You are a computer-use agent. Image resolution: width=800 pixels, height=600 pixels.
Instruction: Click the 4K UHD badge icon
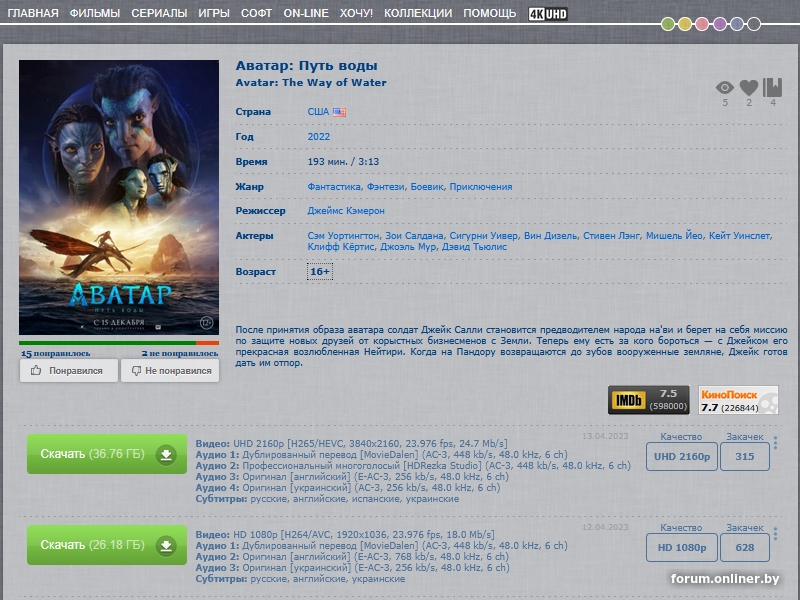[x=548, y=13]
